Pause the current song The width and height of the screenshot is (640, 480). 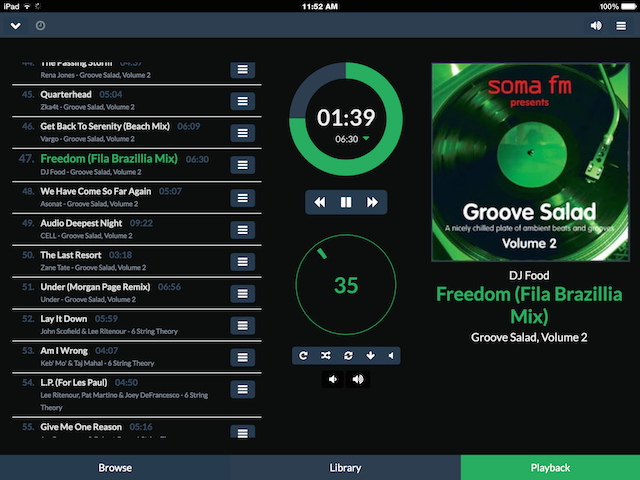346,202
